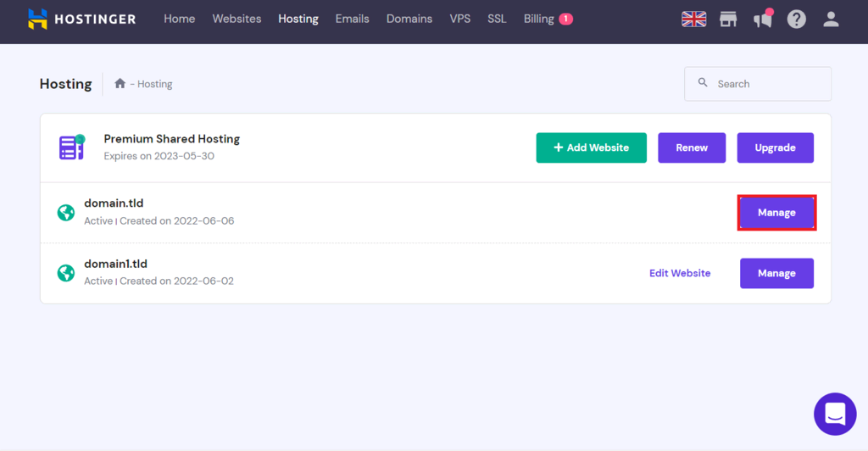View announcements via megaphone icon
The height and width of the screenshot is (451, 868).
pos(763,19)
